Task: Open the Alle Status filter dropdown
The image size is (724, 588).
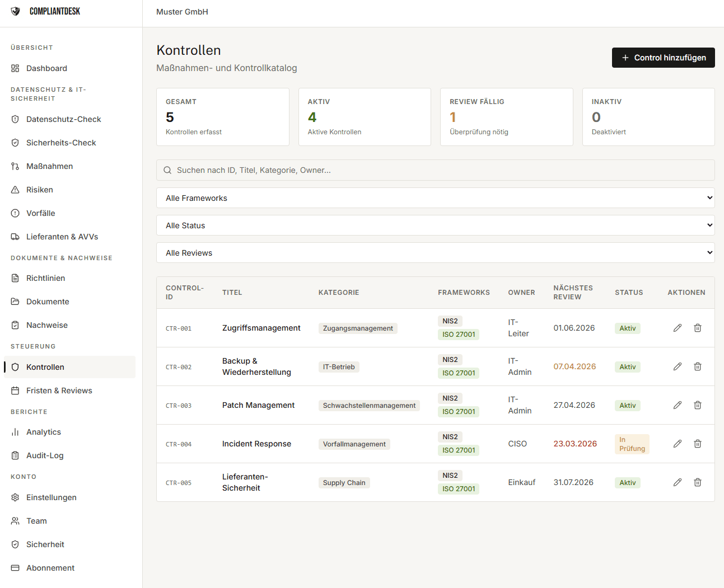Action: tap(435, 225)
